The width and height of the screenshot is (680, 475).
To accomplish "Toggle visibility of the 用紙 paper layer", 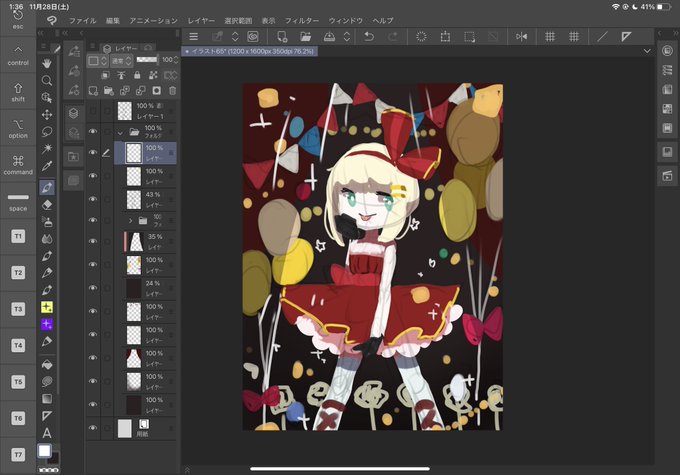I will 93,428.
